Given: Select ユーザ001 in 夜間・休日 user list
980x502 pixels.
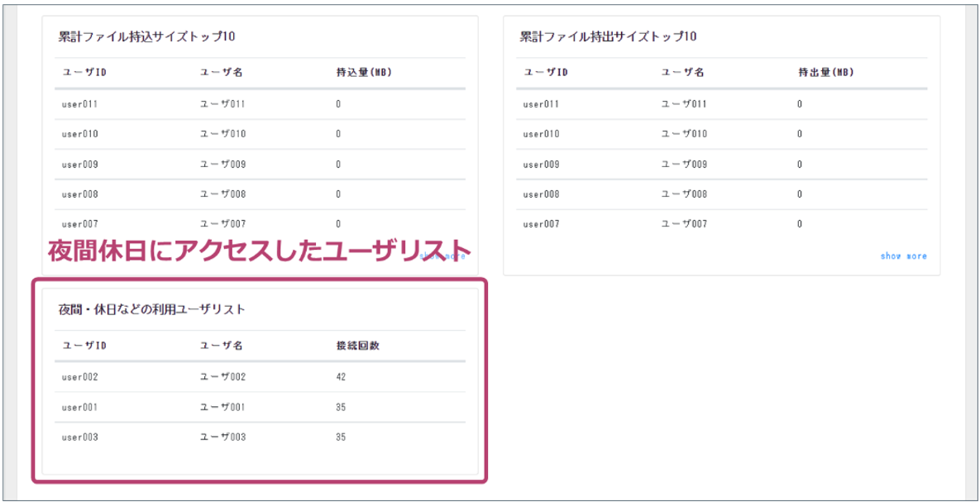Looking at the screenshot, I should (222, 408).
